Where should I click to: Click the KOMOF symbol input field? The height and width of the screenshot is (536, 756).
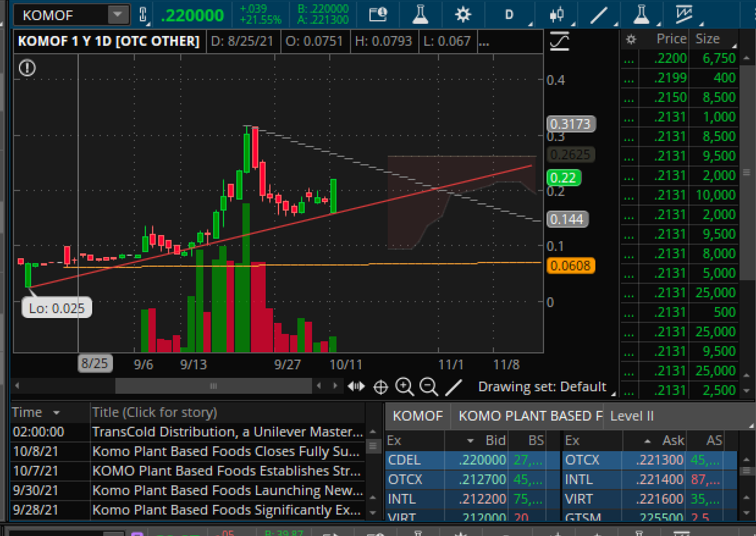coord(60,14)
